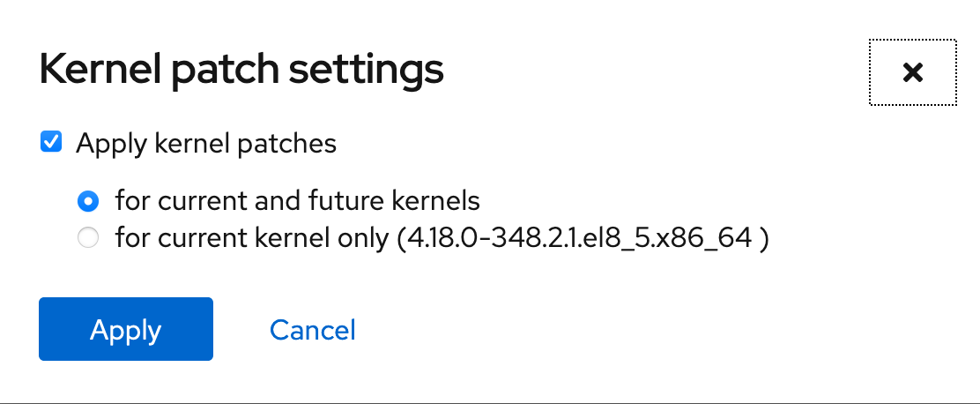This screenshot has height=404, width=980.
Task: Click the "Kernel patch settings" dialog title
Action: coord(241,70)
